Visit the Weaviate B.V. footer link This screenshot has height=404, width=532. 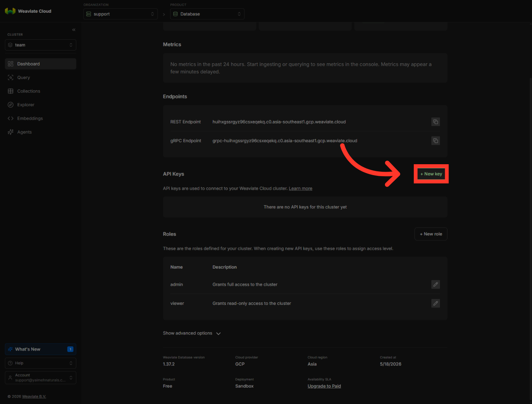coord(34,397)
